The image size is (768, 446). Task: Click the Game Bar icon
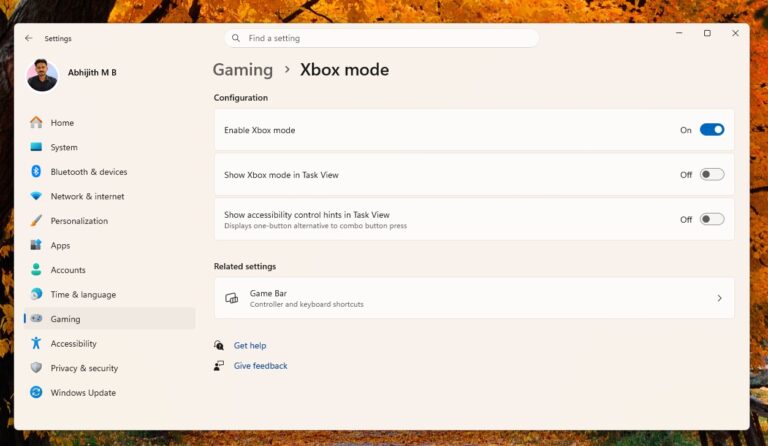tap(232, 298)
